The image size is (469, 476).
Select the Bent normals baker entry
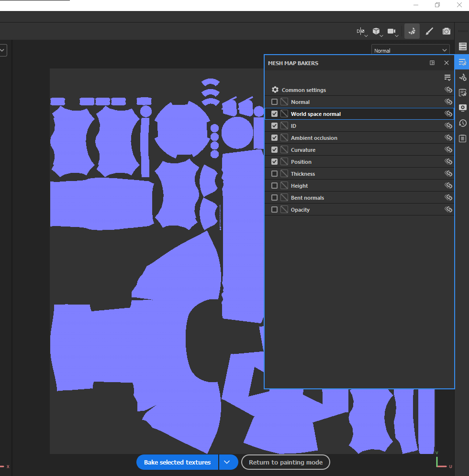(359, 198)
